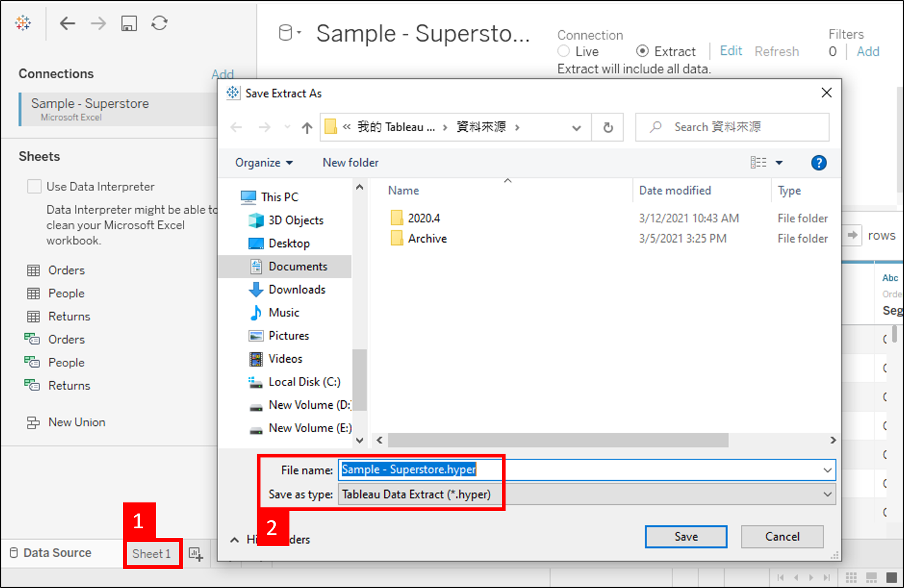904x588 pixels.
Task: Open the view options dropdown arrow
Action: [779, 163]
